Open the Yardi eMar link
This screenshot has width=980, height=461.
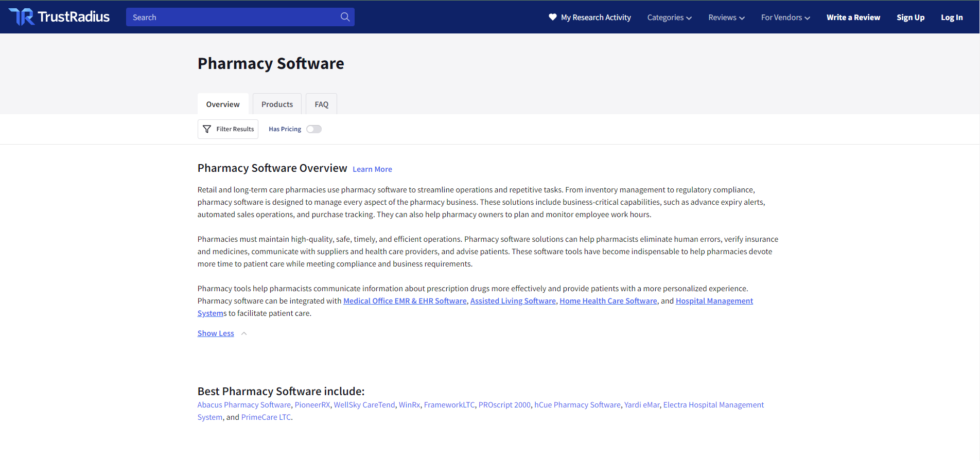coord(642,405)
